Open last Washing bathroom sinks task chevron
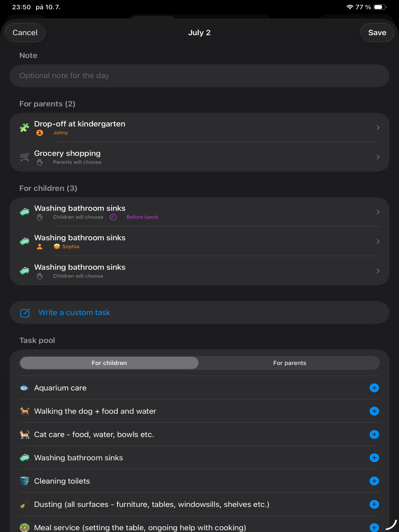 tap(378, 271)
